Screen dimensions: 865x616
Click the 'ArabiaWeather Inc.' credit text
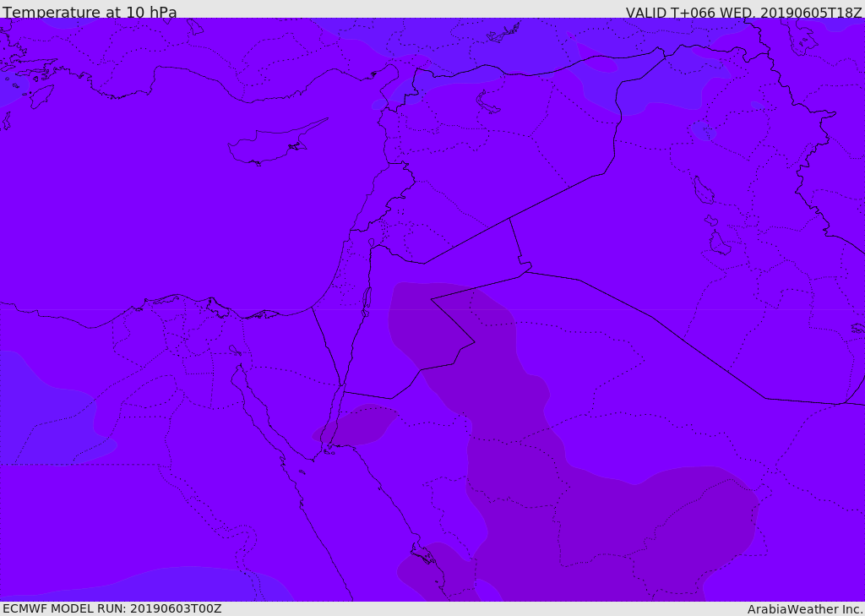click(x=805, y=609)
